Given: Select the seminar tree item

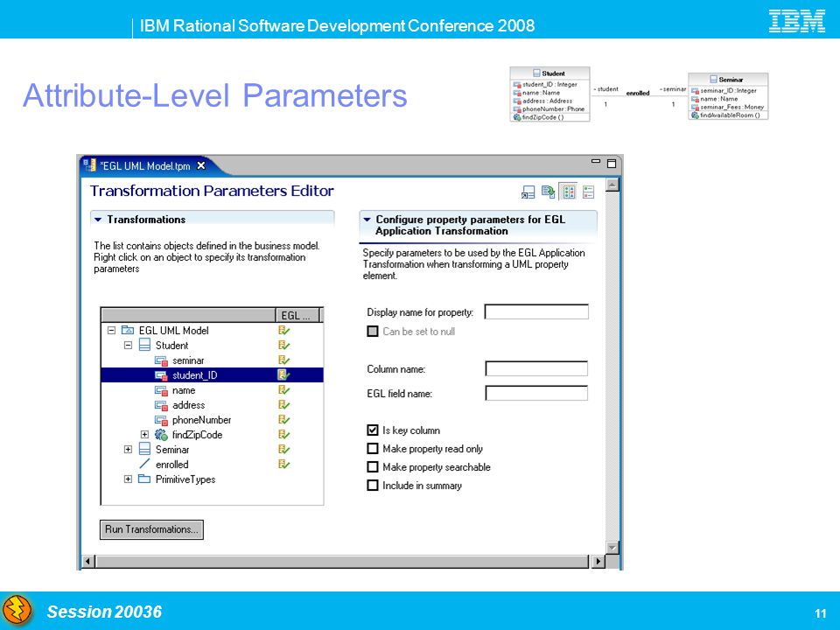Looking at the screenshot, I should click(x=188, y=360).
